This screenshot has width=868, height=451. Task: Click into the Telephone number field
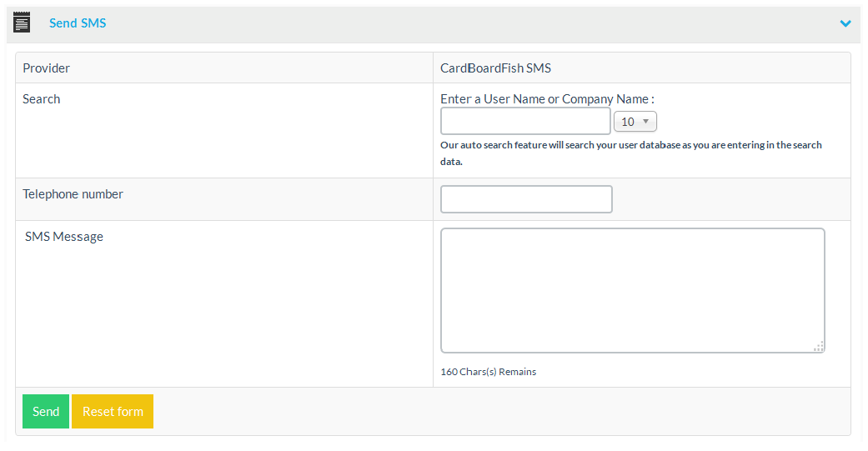tap(526, 199)
